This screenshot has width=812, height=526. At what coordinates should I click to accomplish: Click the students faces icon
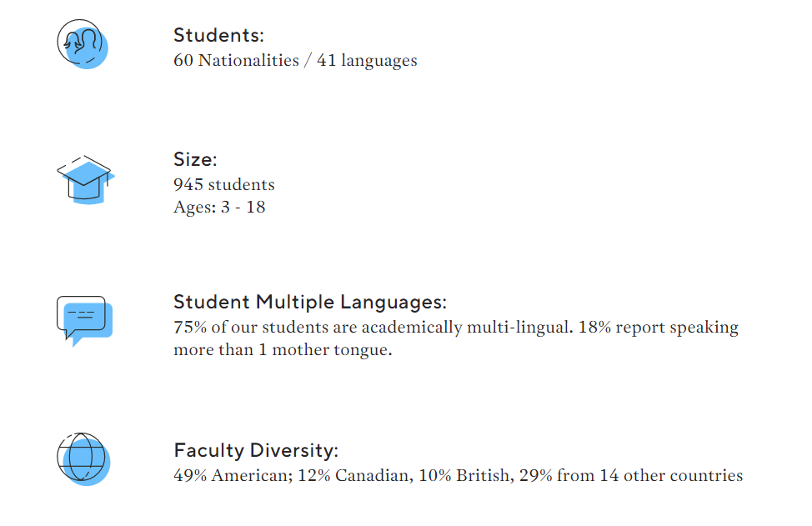(x=83, y=44)
